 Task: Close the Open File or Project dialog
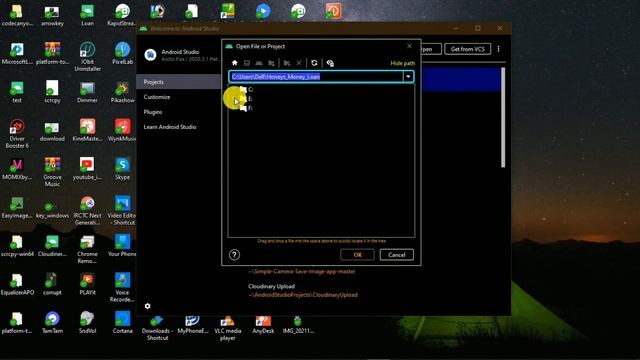(x=409, y=46)
